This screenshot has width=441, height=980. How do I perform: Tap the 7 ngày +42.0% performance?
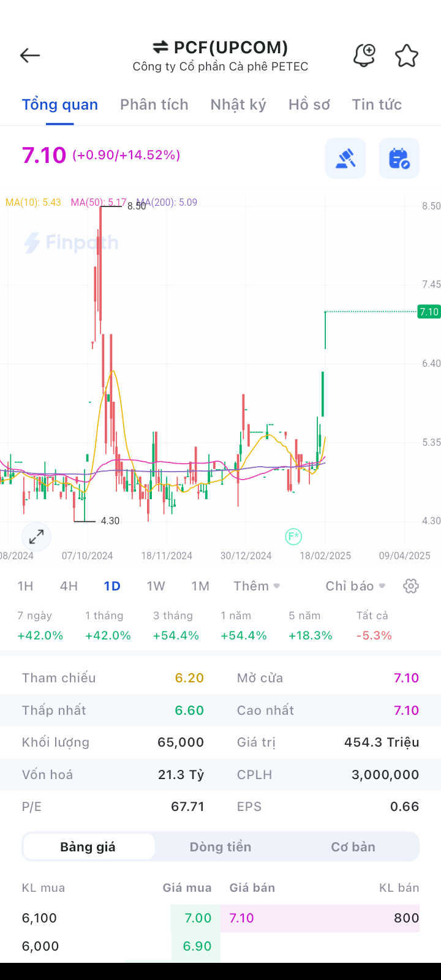coord(40,626)
